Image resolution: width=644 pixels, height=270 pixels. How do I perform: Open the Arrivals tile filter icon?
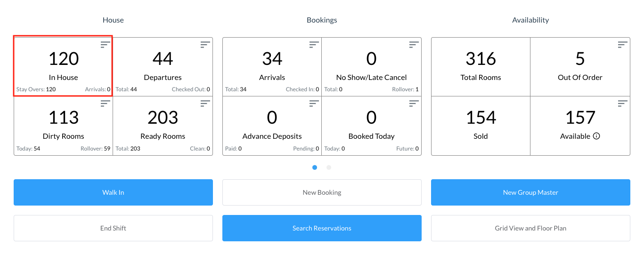(x=314, y=44)
